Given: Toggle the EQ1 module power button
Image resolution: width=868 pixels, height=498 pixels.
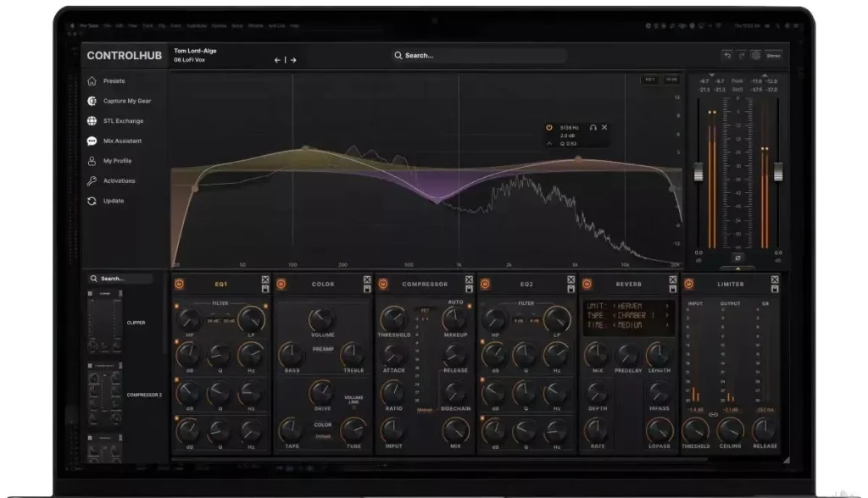Looking at the screenshot, I should 179,285.
